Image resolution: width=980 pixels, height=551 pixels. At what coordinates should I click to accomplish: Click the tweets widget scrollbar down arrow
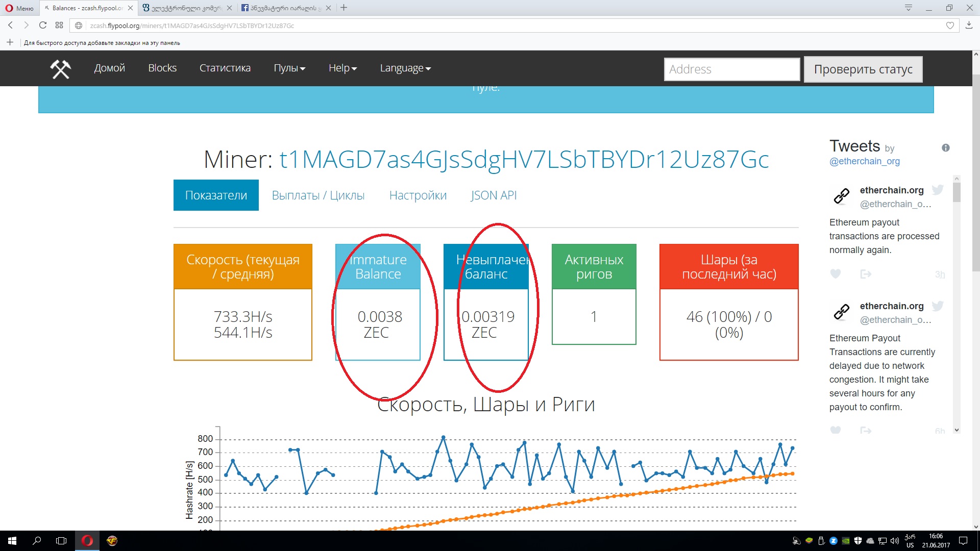957,430
